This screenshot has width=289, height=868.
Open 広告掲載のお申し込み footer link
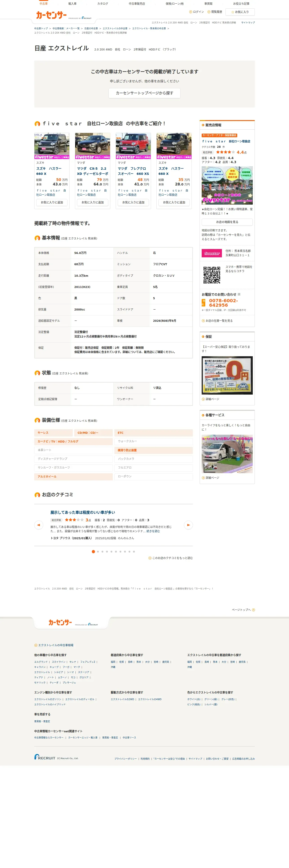(243, 759)
